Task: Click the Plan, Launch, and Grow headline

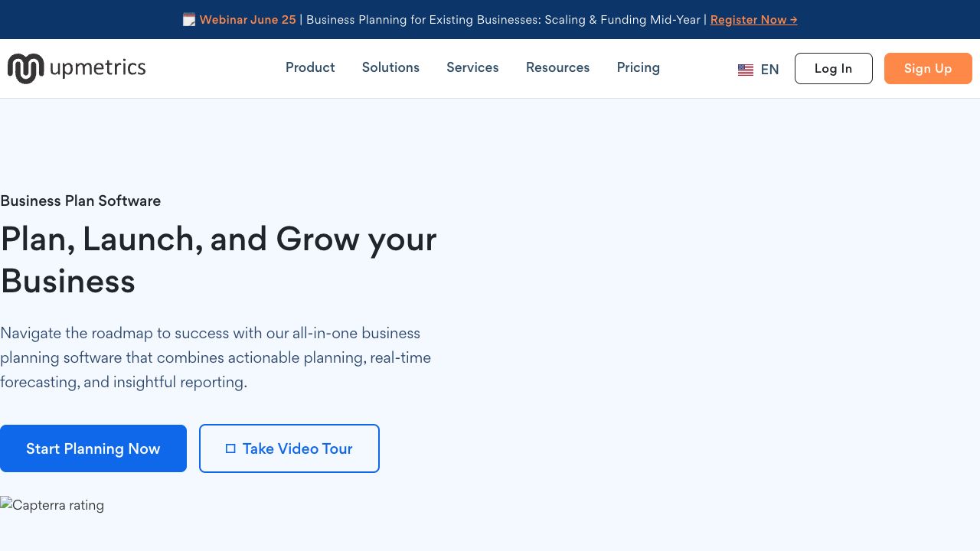Action: [218, 260]
